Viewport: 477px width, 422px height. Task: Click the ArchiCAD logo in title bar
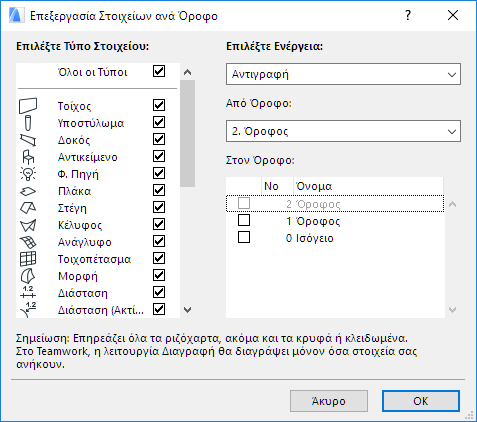[17, 15]
